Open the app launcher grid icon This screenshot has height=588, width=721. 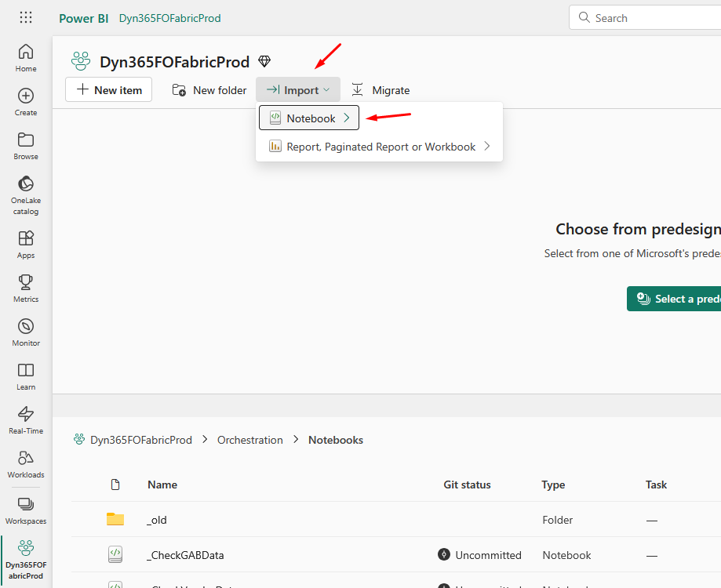point(26,17)
